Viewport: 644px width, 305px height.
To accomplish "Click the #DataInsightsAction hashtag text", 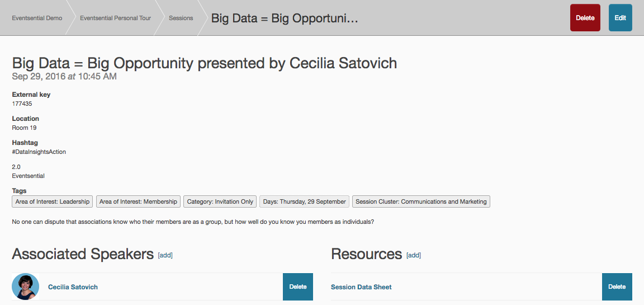I will [x=39, y=152].
